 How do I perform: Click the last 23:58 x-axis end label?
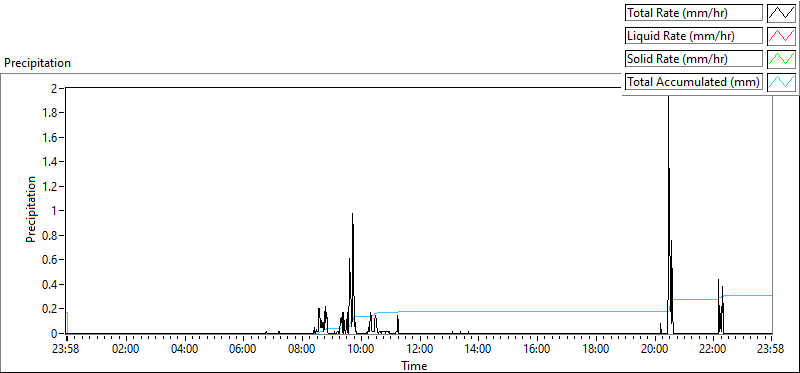771,350
